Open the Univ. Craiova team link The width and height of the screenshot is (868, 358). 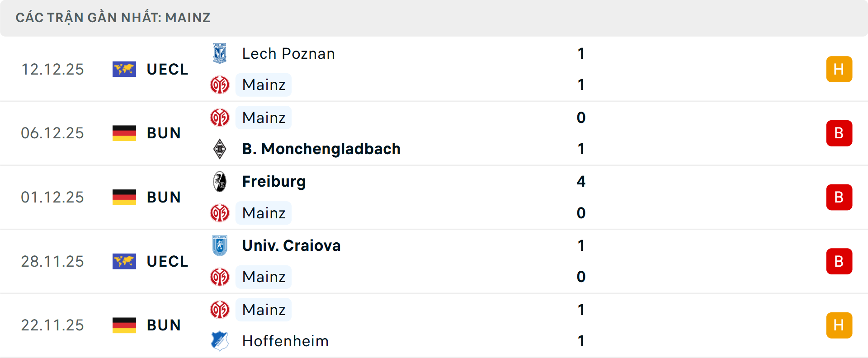pyautogui.click(x=291, y=245)
